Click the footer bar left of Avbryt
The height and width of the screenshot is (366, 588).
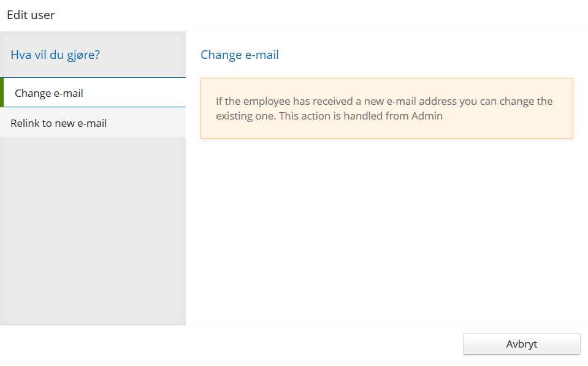(233, 345)
